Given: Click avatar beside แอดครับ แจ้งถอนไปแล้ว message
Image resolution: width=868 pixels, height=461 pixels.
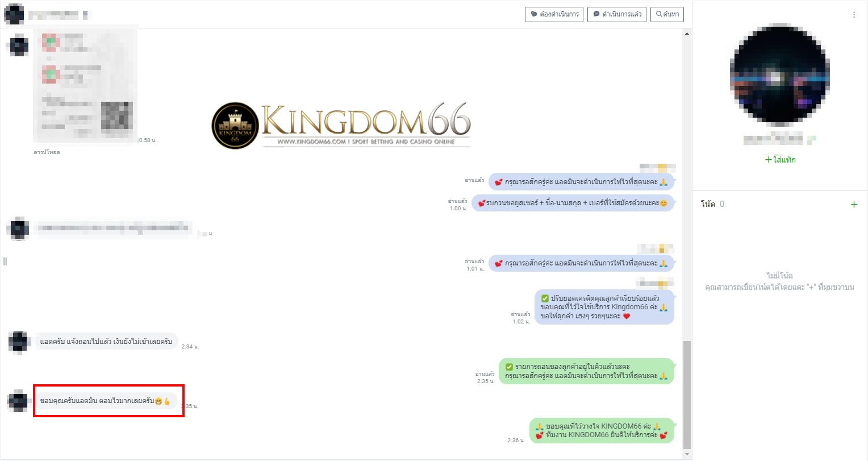Looking at the screenshot, I should (19, 343).
